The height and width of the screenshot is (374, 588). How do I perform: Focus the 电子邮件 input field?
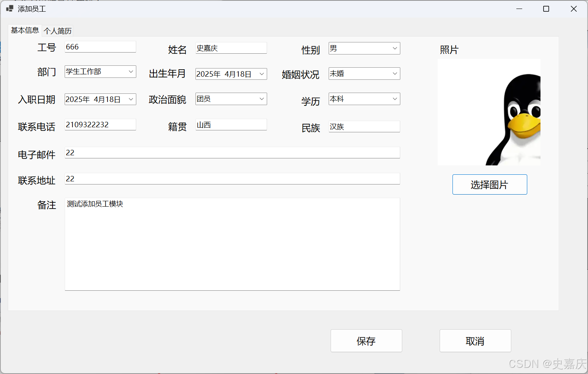[x=232, y=153]
